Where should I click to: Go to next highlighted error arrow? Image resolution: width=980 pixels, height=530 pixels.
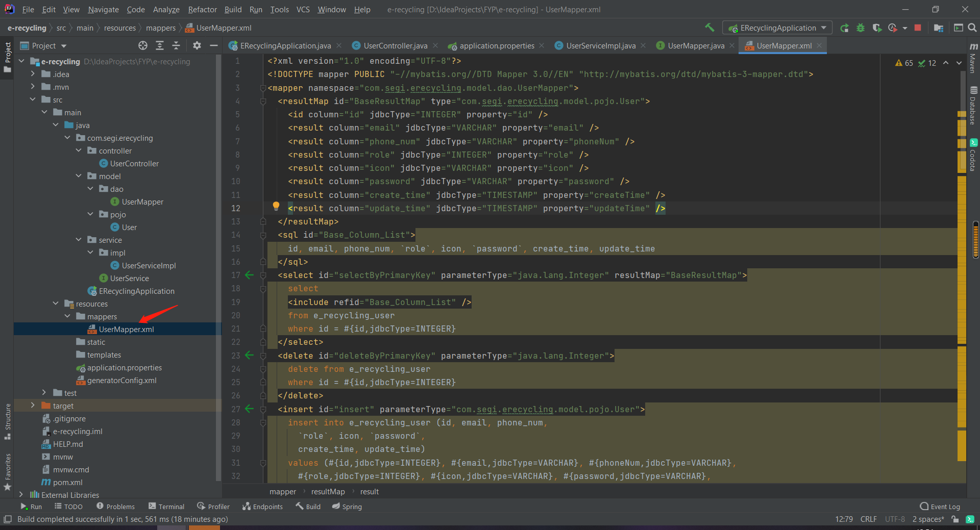tap(959, 63)
